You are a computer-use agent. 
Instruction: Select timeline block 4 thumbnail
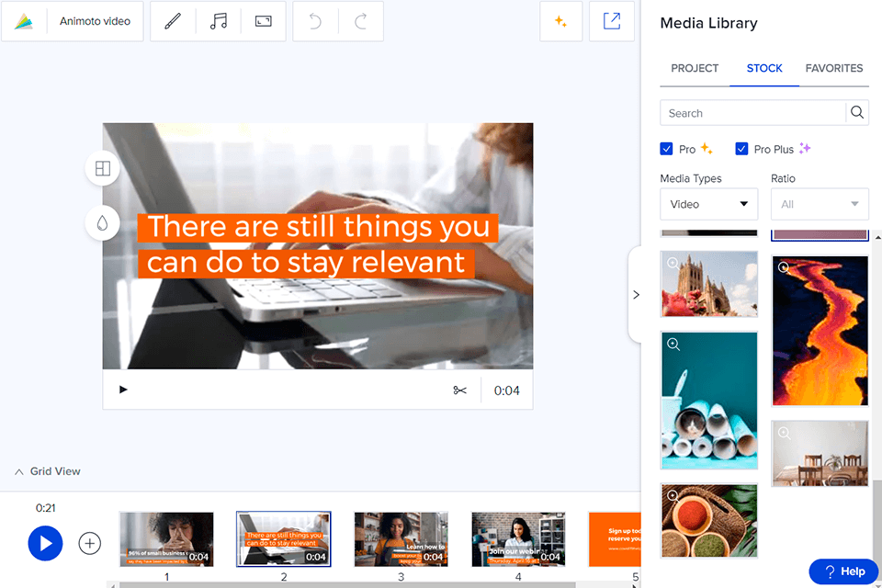[x=518, y=539]
